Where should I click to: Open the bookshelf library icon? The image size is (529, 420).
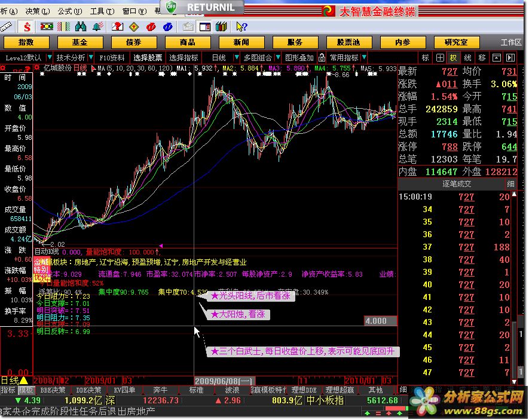pos(221,26)
